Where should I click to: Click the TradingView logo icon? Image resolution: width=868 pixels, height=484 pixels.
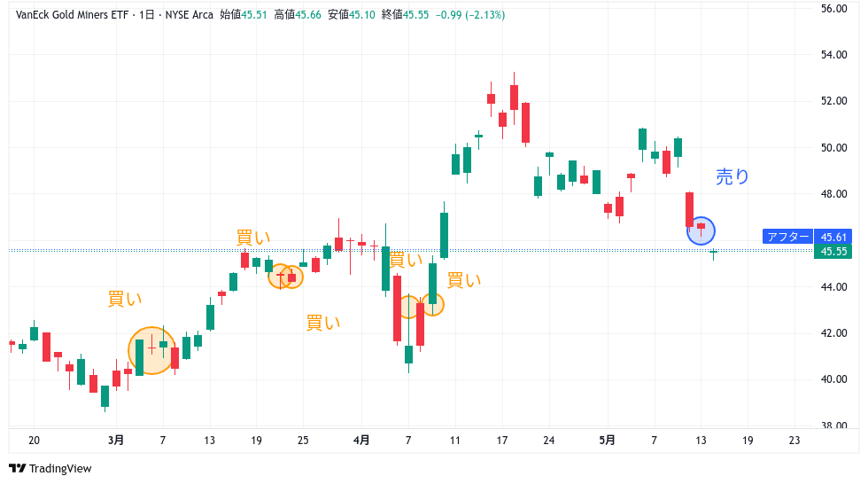tap(17, 469)
